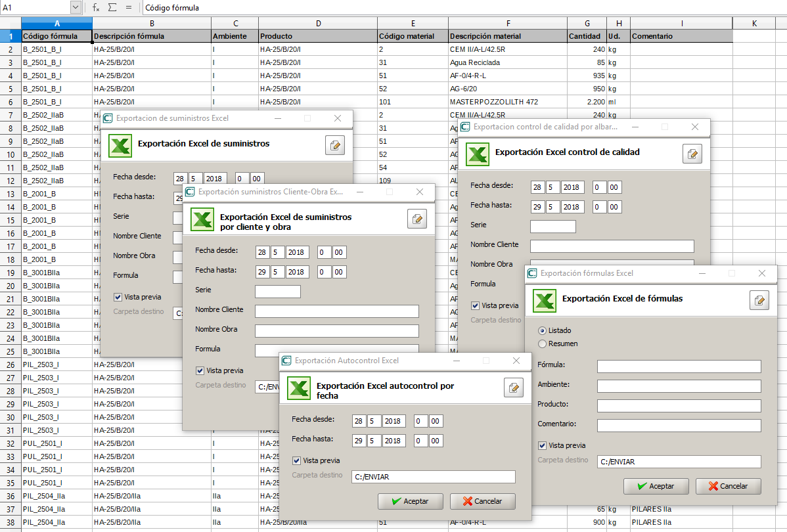Image resolution: width=787 pixels, height=532 pixels.
Task: Click header cell 'Descripción fórmula'
Action: (x=152, y=36)
